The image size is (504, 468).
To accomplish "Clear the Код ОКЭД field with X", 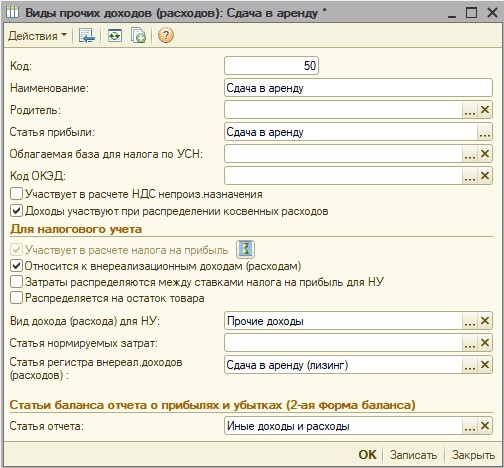I will pyautogui.click(x=485, y=176).
